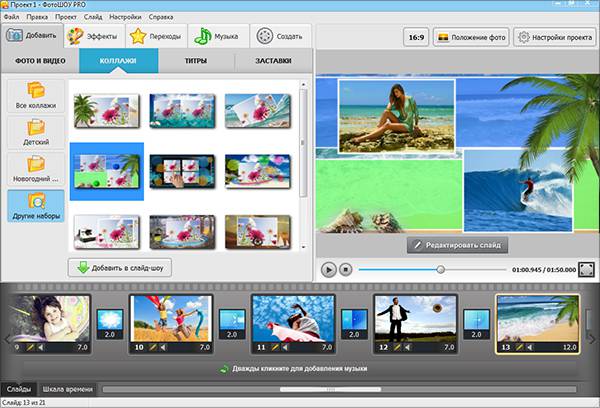This screenshot has height=408, width=600.
Task: Open transition between slides 11 and 12
Action: click(354, 324)
